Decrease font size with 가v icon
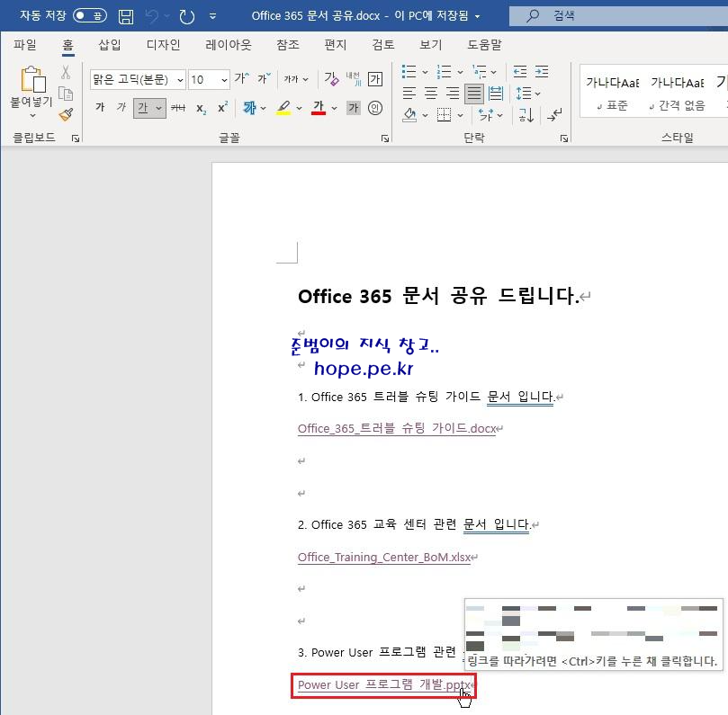 (265, 78)
